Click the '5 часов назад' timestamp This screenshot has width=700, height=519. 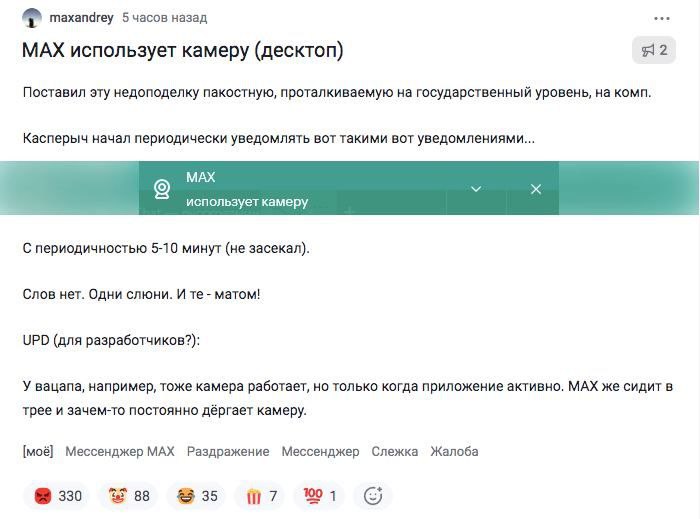(x=165, y=18)
